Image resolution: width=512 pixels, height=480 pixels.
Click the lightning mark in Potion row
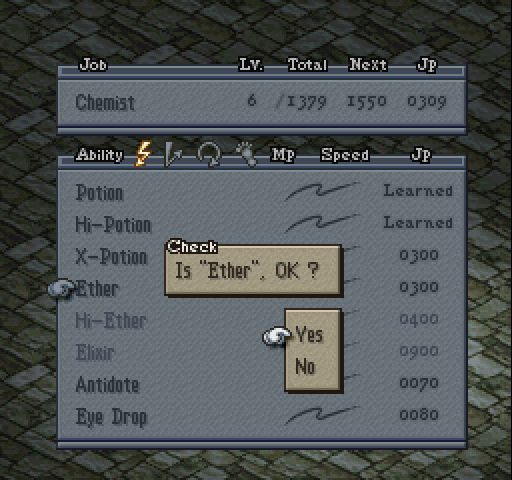coord(322,191)
